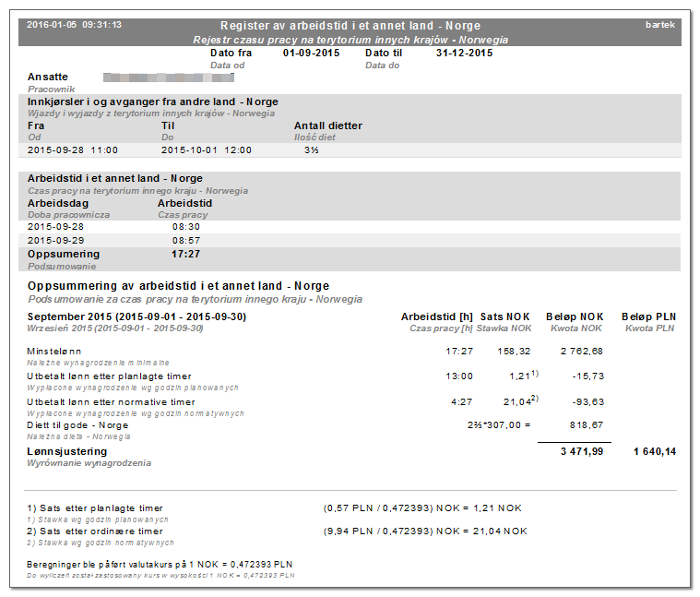The height and width of the screenshot is (597, 700).
Task: Click the user name 'bartek' in header
Action: (x=659, y=25)
